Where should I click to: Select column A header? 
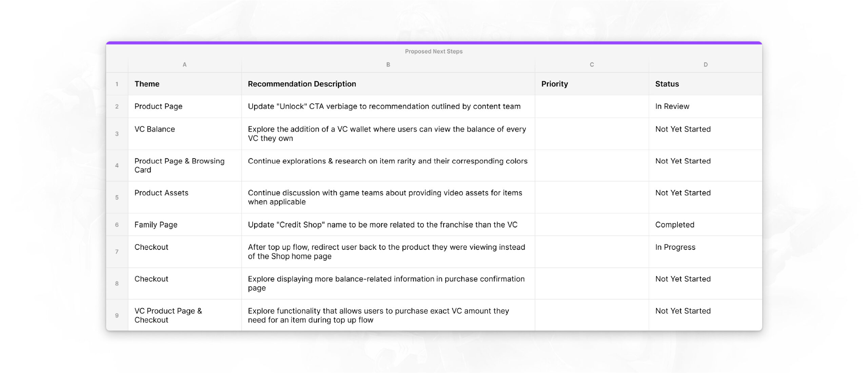tap(184, 64)
